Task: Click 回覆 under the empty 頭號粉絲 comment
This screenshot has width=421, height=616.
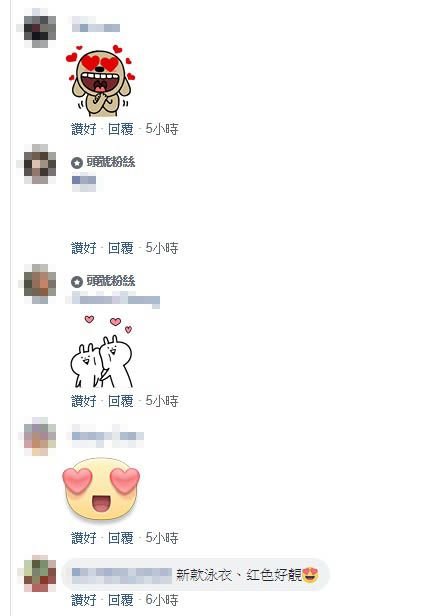Action: [x=121, y=248]
